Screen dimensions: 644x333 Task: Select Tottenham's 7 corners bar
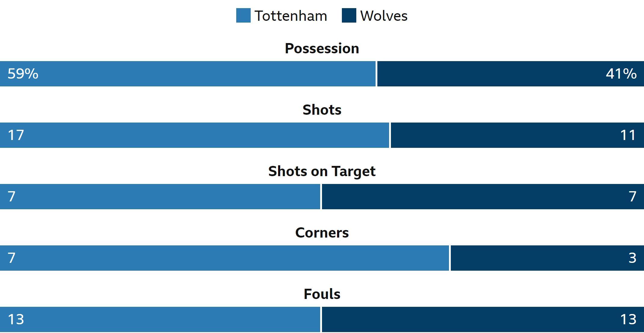[x=224, y=258]
